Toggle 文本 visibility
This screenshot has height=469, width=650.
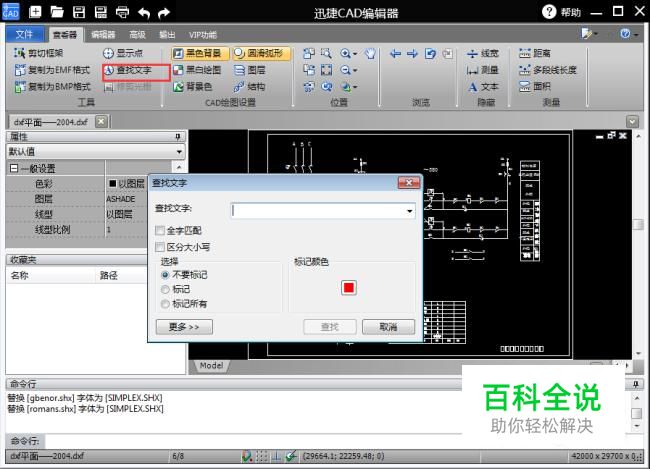pos(483,86)
